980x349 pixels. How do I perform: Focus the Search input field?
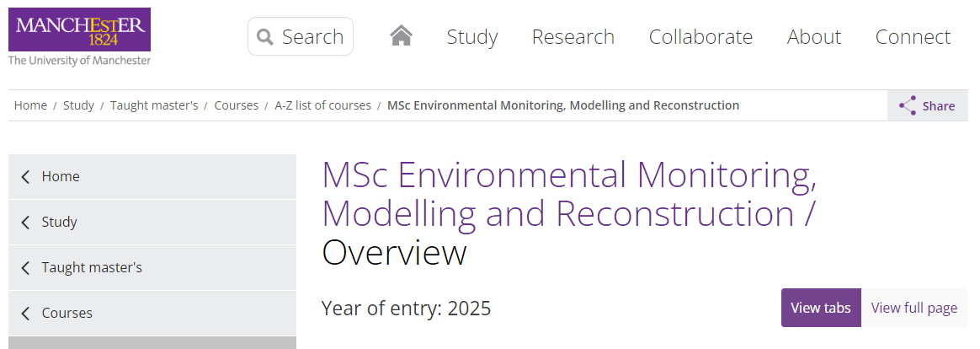point(301,36)
